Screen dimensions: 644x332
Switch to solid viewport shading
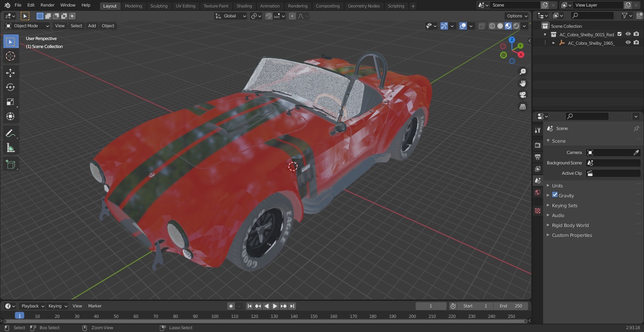point(500,26)
